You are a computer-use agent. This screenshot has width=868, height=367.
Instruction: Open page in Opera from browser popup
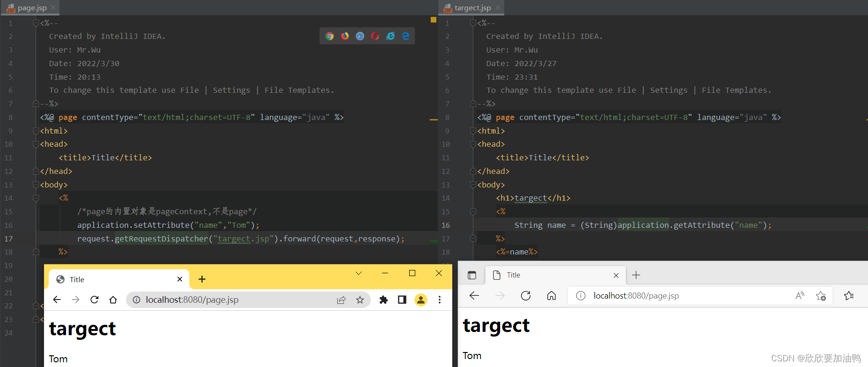(x=375, y=36)
